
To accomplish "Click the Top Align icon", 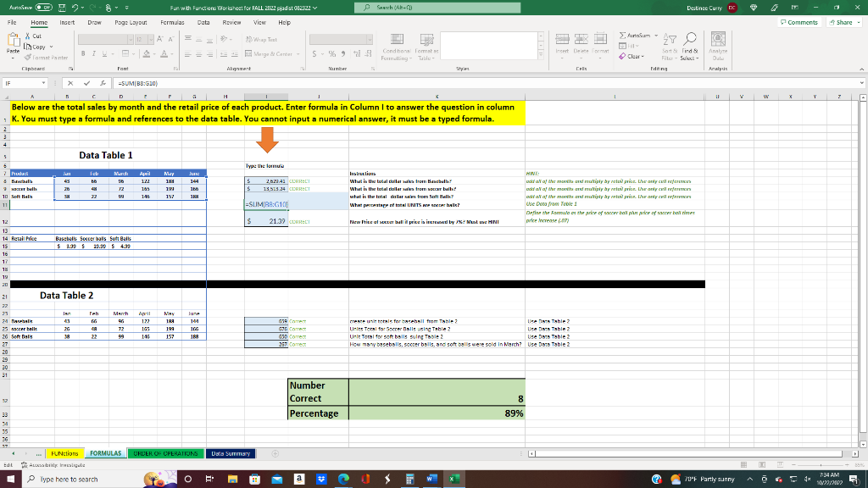I will [187, 39].
